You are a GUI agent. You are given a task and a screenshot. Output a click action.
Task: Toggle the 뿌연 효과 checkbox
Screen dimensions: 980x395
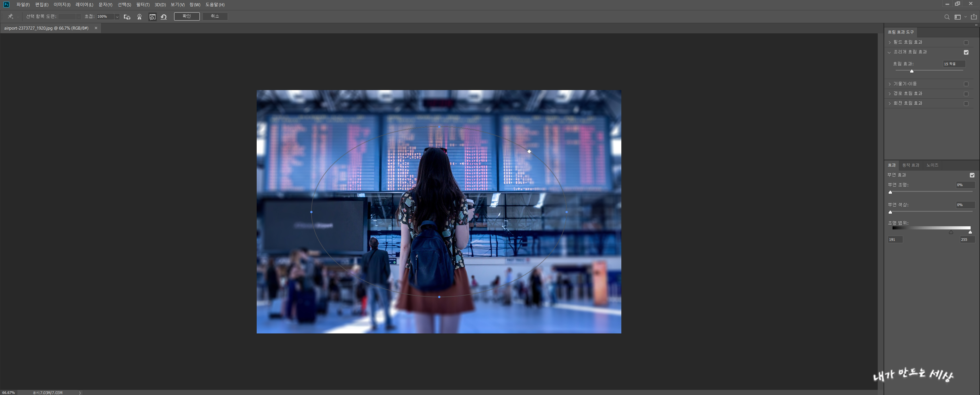[972, 175]
